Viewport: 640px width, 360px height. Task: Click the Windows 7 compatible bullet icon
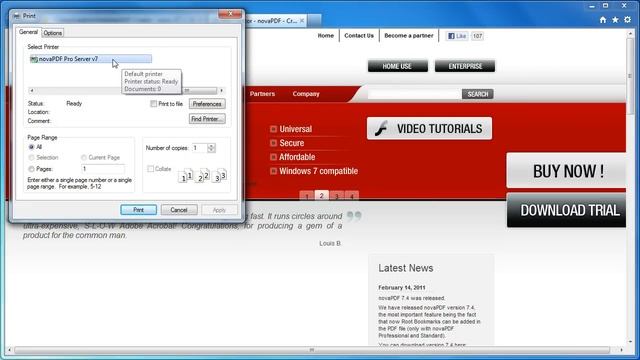[x=273, y=171]
